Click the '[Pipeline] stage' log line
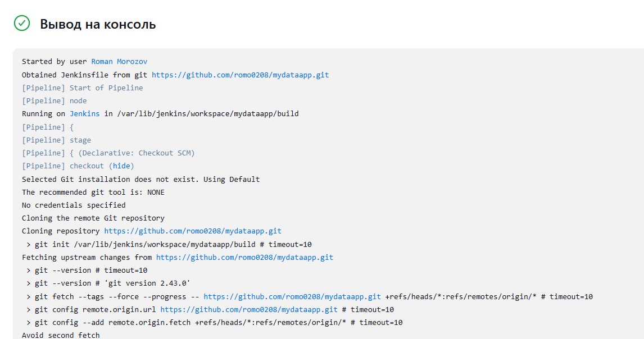 point(56,140)
